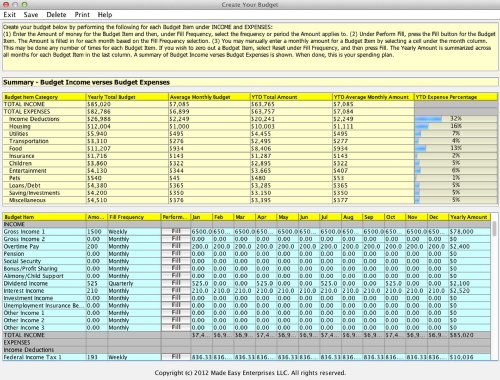Viewport: 500px width, 380px height.
Task: Click Jan cell for Dividend Income
Action: coord(202,283)
